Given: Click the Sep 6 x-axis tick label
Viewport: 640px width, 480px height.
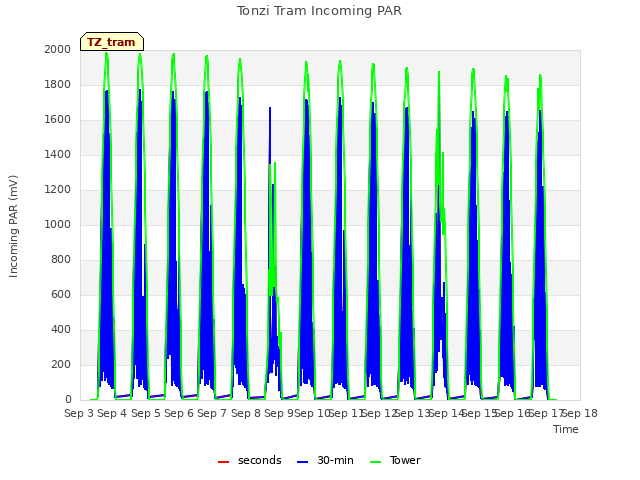Looking at the screenshot, I should click(179, 413).
